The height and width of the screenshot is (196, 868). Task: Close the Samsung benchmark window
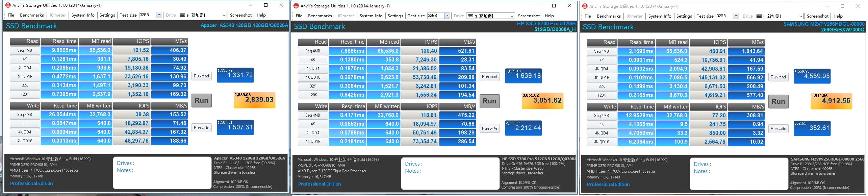[858, 6]
